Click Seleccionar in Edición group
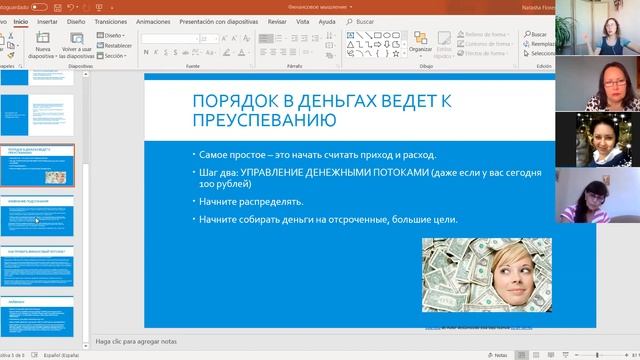Viewport: 640px width, 360px height. [x=539, y=53]
